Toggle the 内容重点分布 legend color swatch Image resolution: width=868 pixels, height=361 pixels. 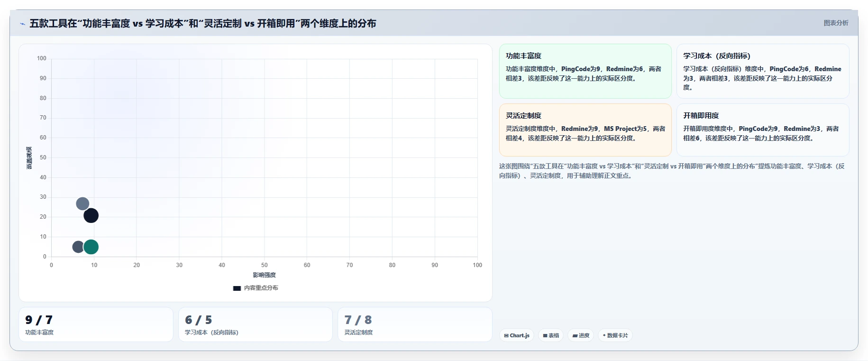(x=237, y=288)
